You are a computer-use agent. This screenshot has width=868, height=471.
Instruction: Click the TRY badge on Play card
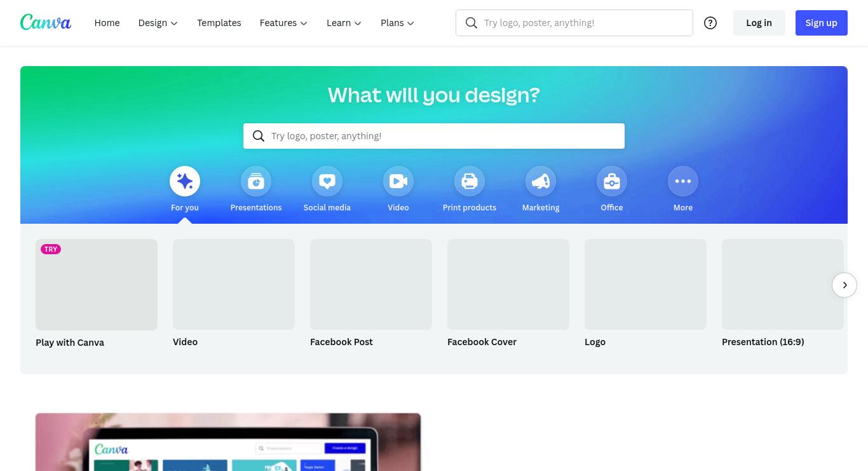point(51,249)
